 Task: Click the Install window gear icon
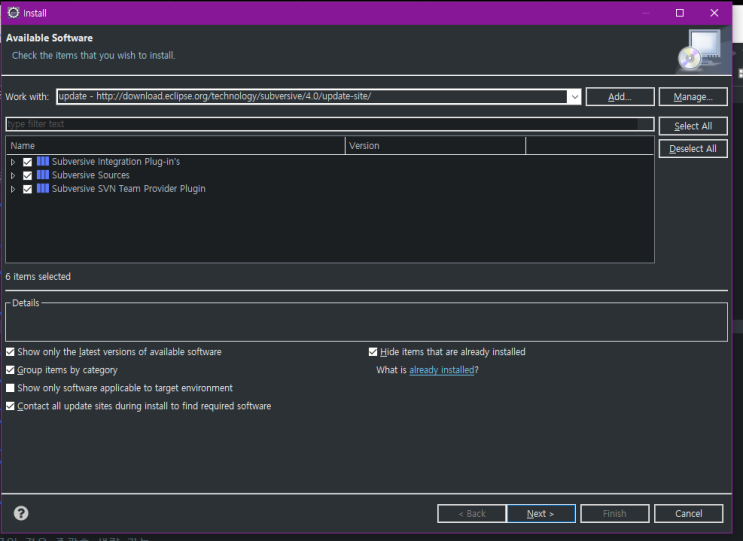(13, 13)
